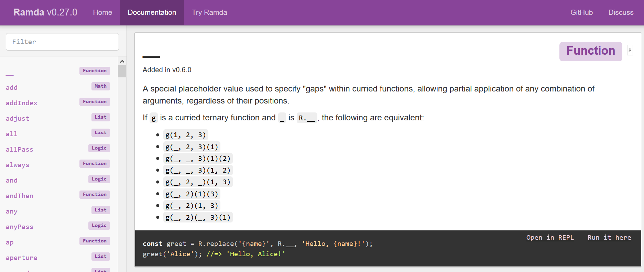Screen dimensions: 644x272
Task: Click the List tag beside adjust
Action: [x=100, y=117]
